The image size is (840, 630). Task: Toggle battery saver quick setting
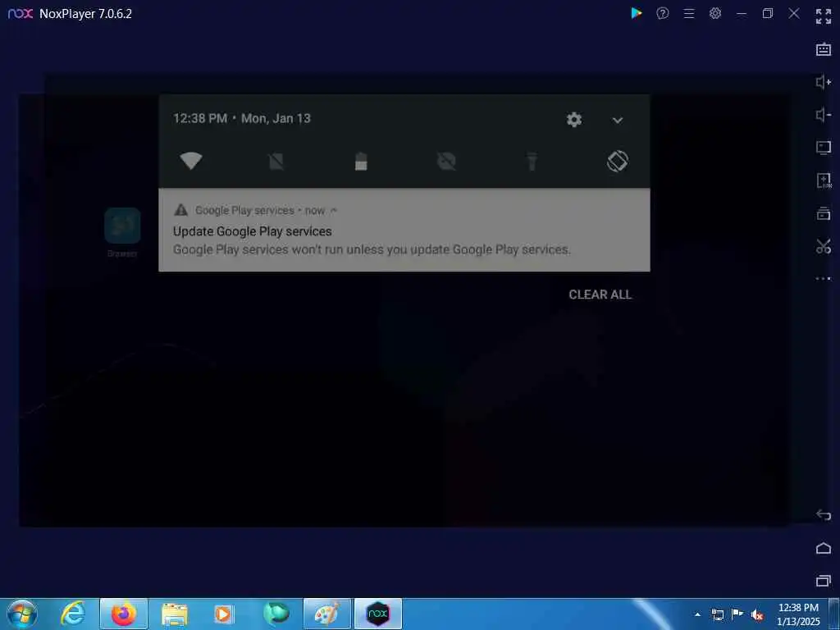(x=361, y=161)
